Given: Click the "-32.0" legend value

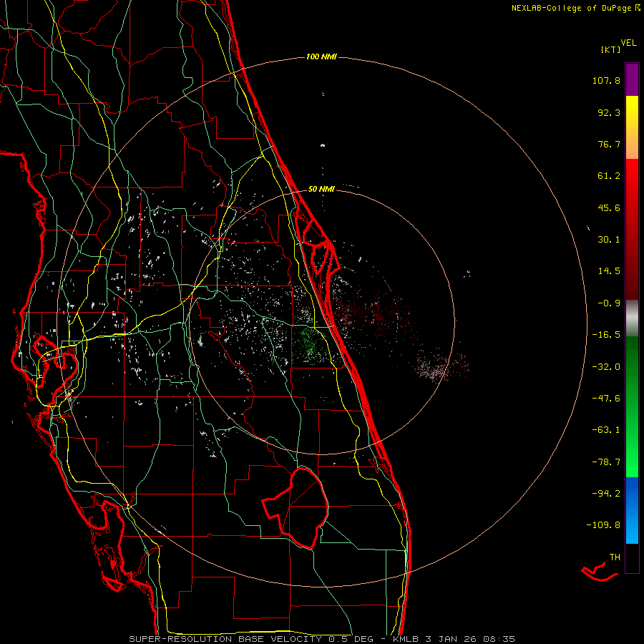Looking at the screenshot, I should point(606,367).
